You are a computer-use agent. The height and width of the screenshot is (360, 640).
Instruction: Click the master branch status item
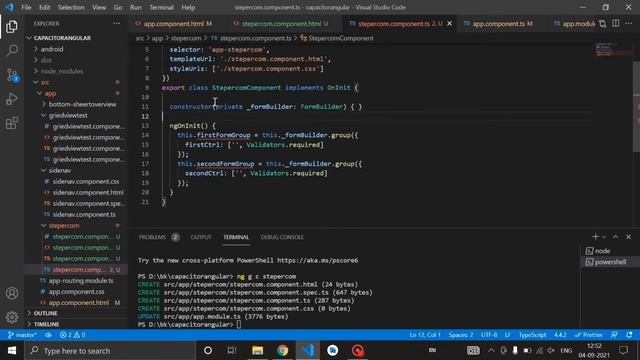click(x=22, y=335)
